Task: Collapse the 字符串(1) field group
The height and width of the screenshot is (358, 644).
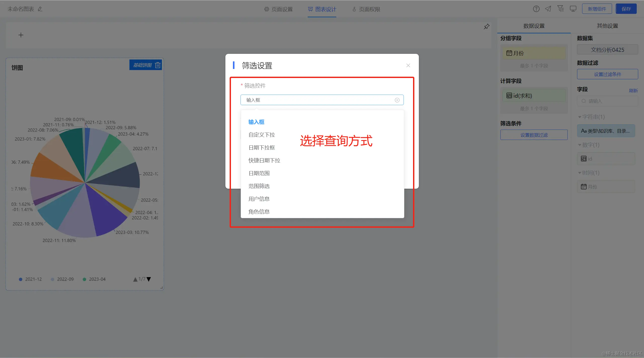Action: click(x=580, y=117)
